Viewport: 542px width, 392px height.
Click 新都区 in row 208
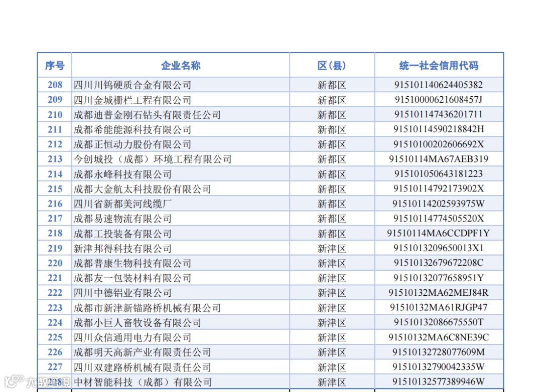click(332, 85)
